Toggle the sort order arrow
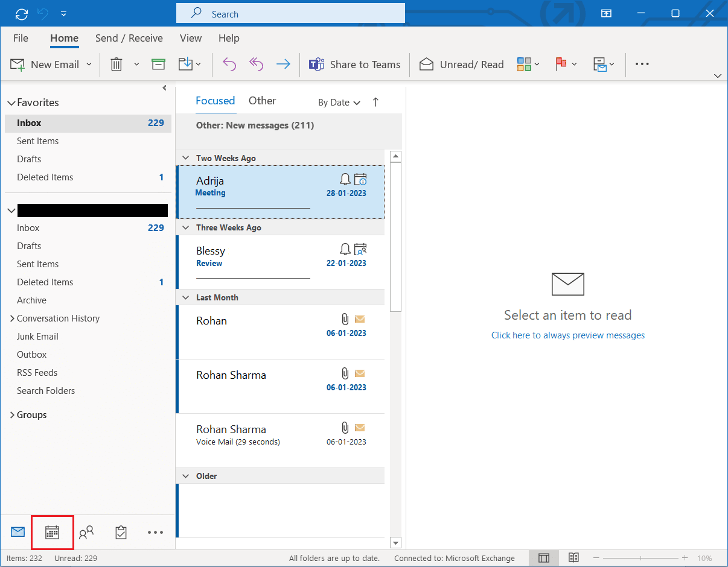The width and height of the screenshot is (728, 567). pos(375,103)
